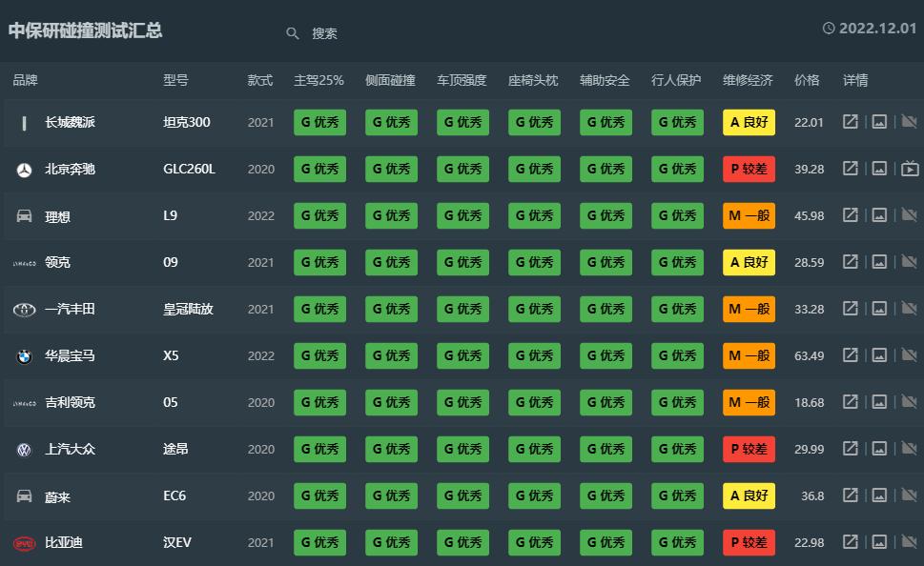Click the yellow A 良好 badge for 坦克300
Viewport: 924px width, 566px height.
749,122
